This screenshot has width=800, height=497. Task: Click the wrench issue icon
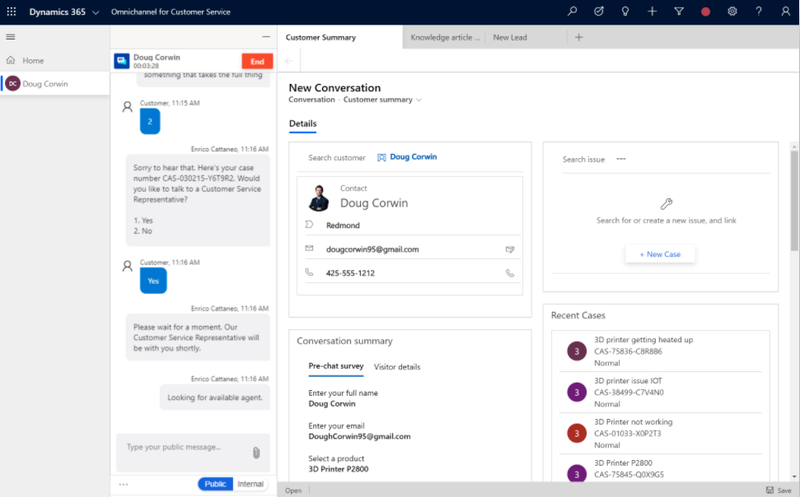pos(666,204)
